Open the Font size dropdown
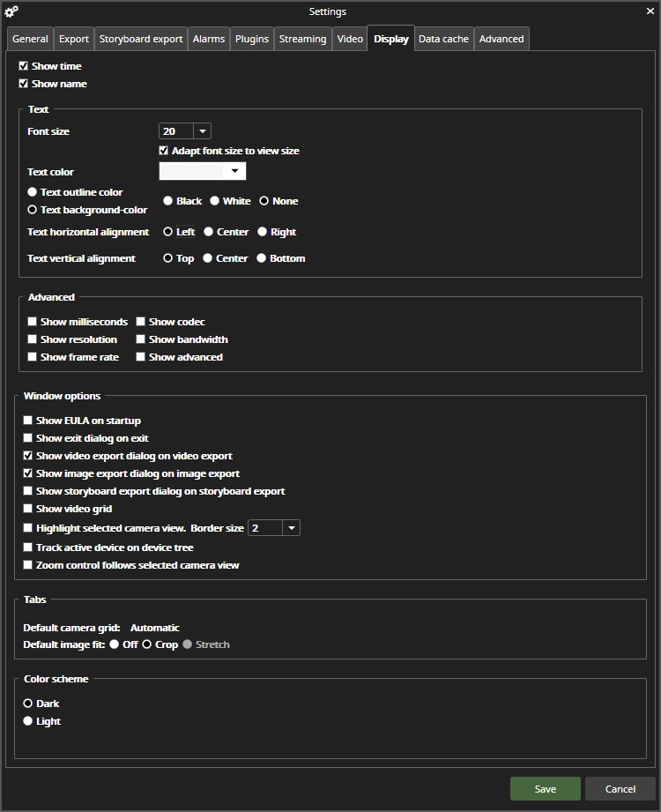Screen dimensions: 661x812 (202, 130)
